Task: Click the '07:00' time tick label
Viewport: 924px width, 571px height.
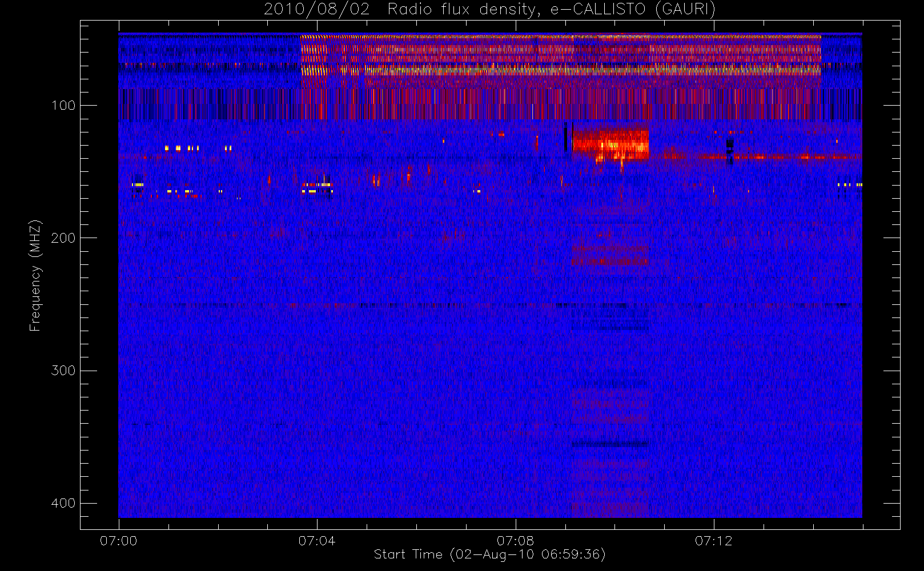Action: click(119, 541)
